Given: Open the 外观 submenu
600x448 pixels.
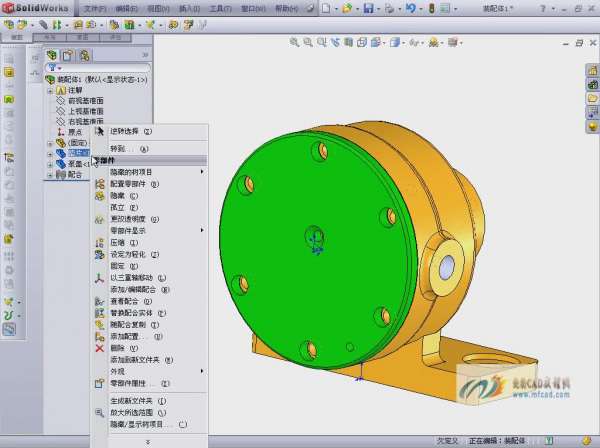Looking at the screenshot, I should point(149,371).
